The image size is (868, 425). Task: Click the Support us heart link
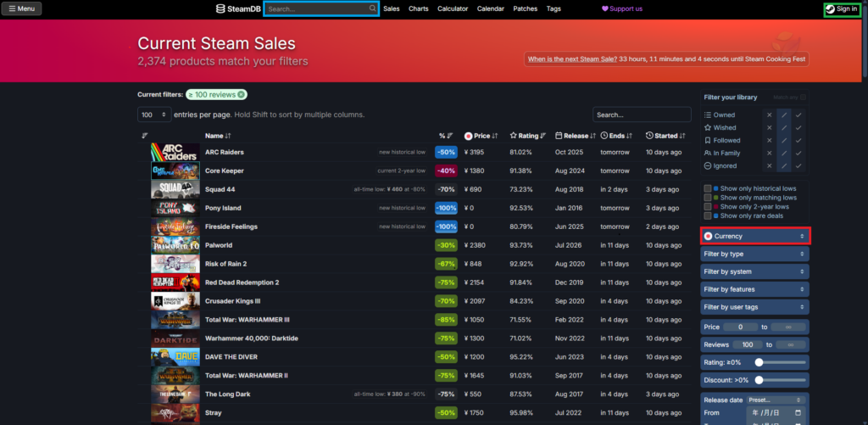coord(622,8)
